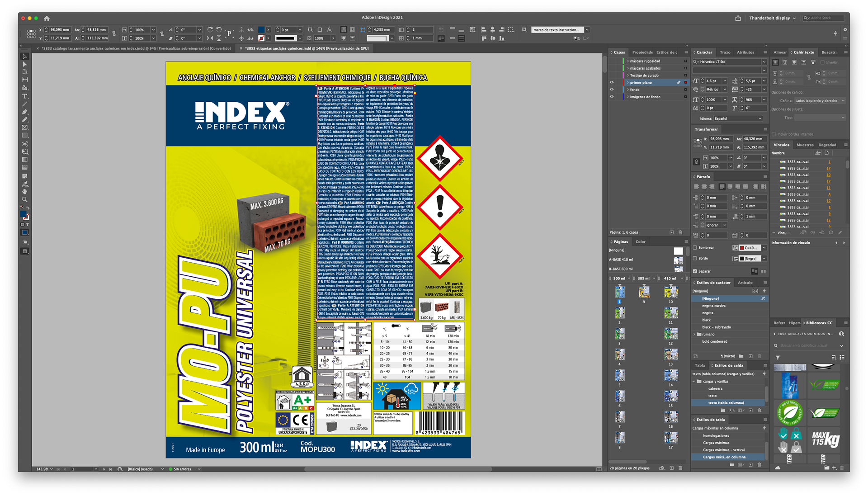
Task: Switch to the Color tab
Action: (641, 242)
